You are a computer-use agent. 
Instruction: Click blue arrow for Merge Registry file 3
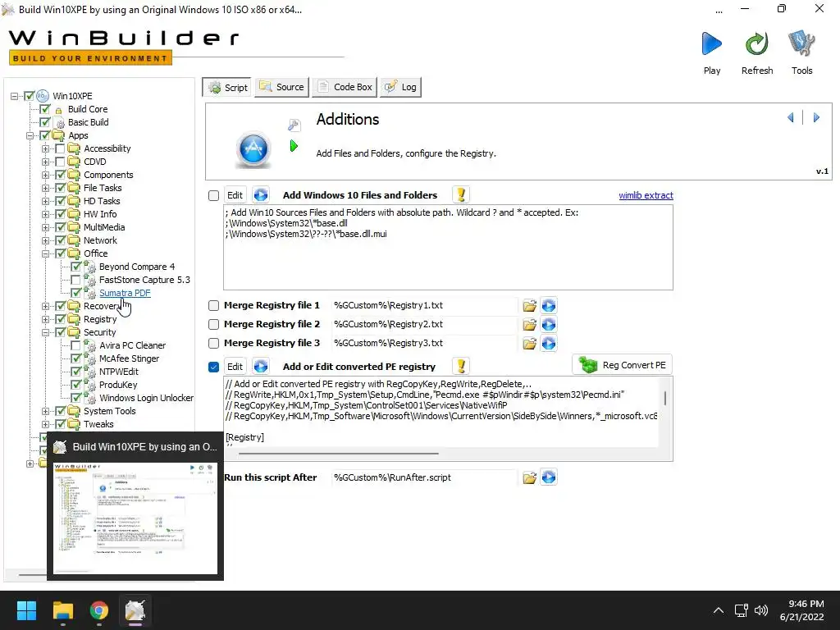click(549, 343)
